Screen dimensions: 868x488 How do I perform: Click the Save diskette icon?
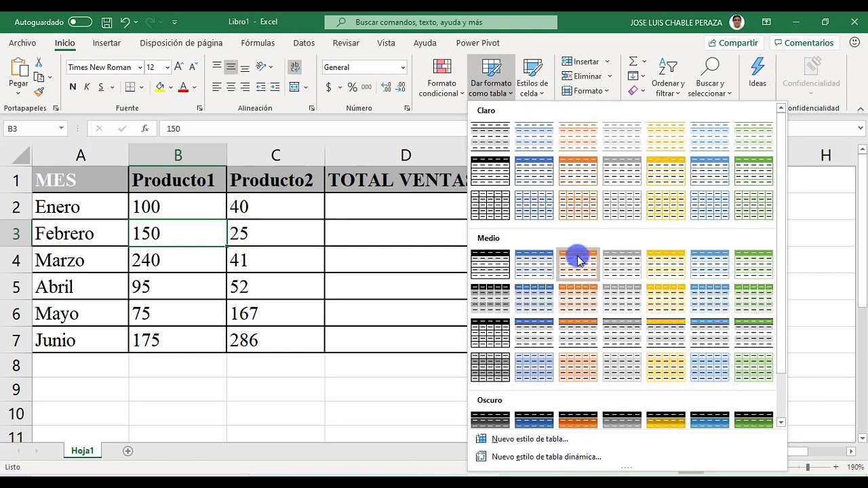(106, 22)
